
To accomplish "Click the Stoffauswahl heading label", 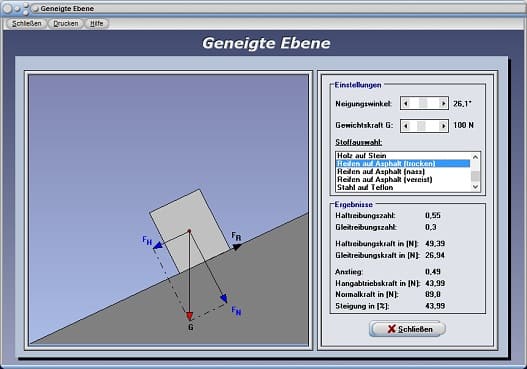I will [x=359, y=142].
